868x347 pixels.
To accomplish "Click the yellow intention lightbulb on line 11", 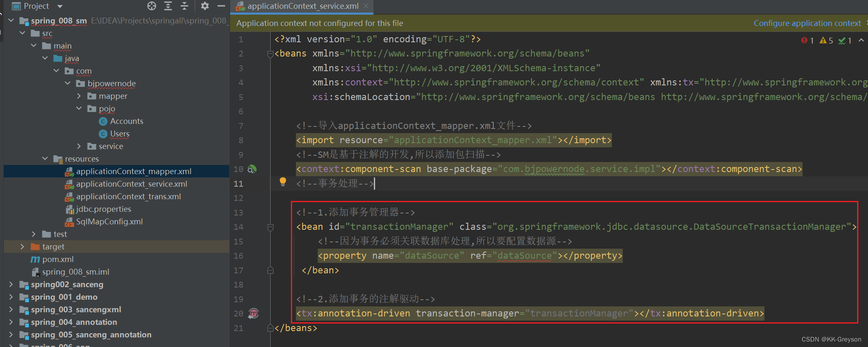I will click(283, 182).
